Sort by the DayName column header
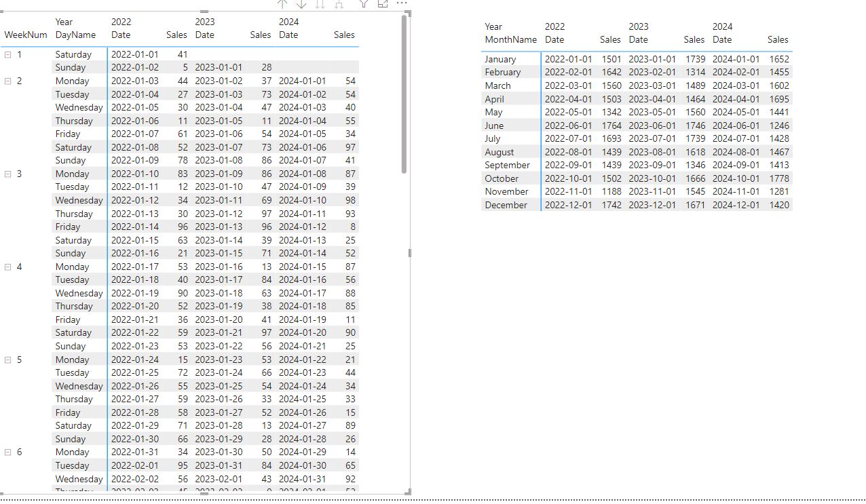The image size is (866, 504). pyautogui.click(x=75, y=35)
